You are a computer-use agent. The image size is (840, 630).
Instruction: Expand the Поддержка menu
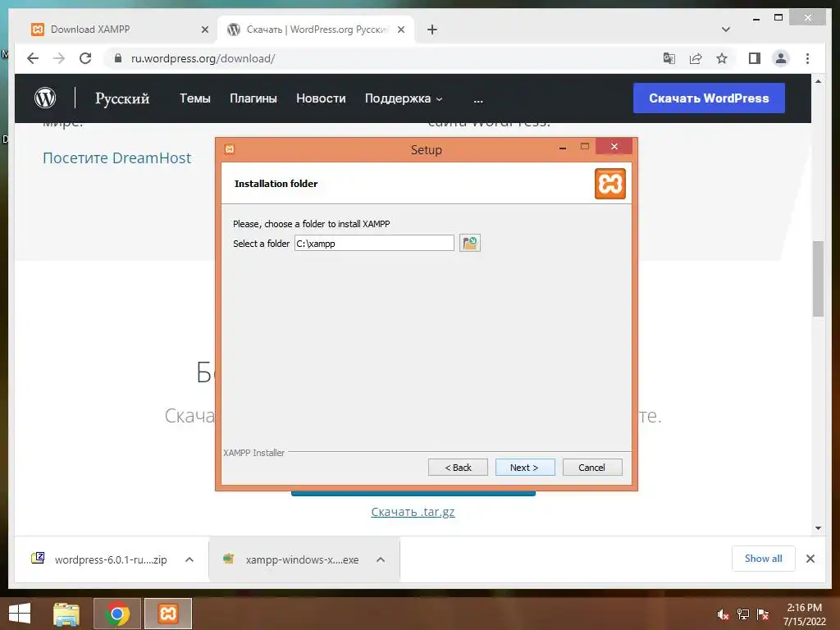click(404, 98)
